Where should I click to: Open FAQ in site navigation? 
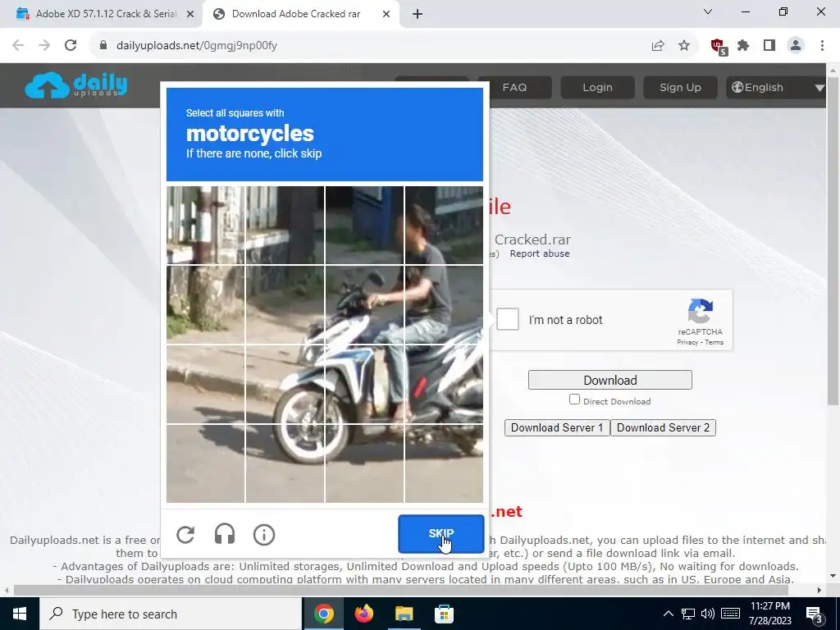[x=514, y=87]
